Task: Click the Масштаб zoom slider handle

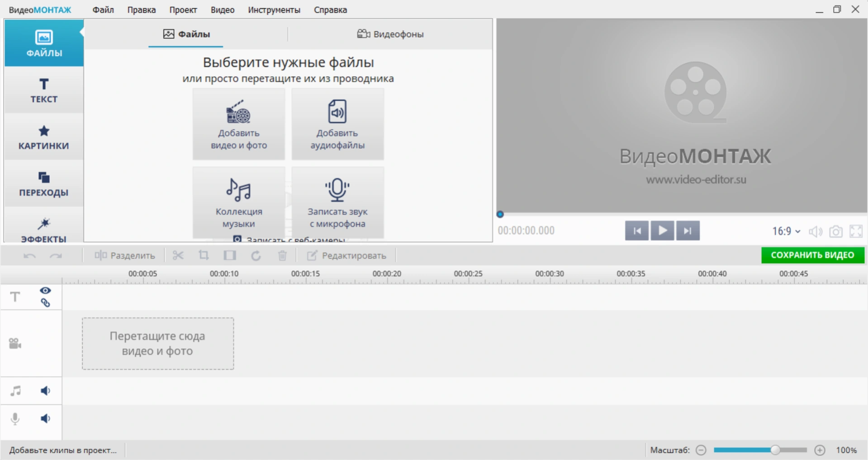Action: (x=775, y=450)
